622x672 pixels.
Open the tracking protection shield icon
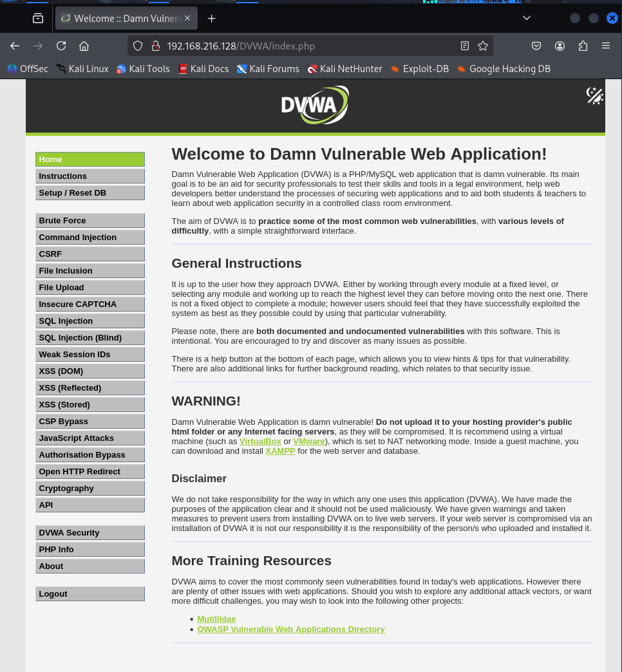pyautogui.click(x=138, y=46)
